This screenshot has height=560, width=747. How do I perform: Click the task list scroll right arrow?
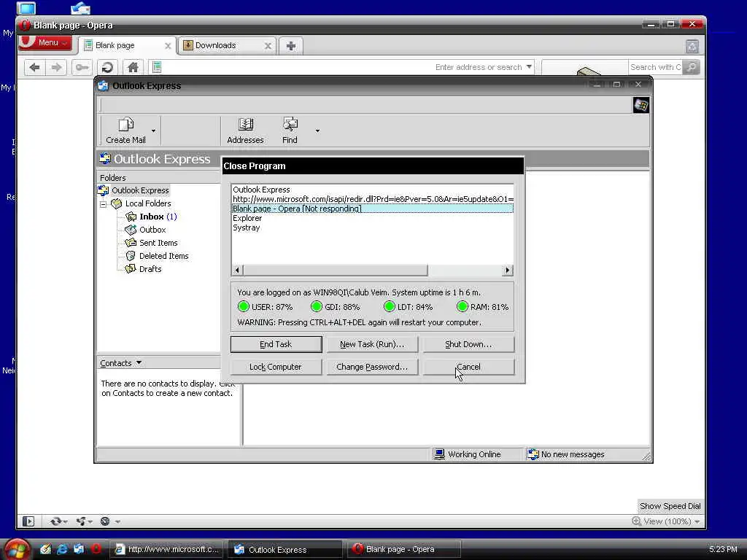point(508,271)
